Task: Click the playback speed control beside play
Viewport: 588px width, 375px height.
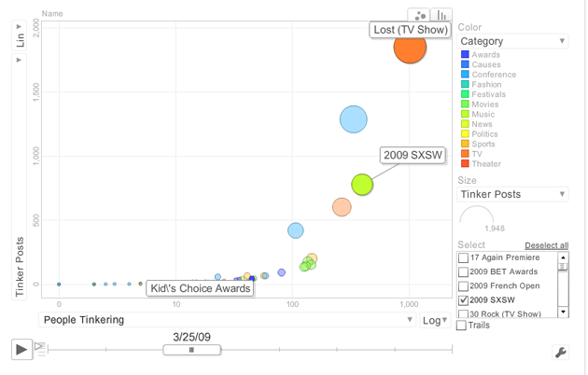Action: pos(39,347)
